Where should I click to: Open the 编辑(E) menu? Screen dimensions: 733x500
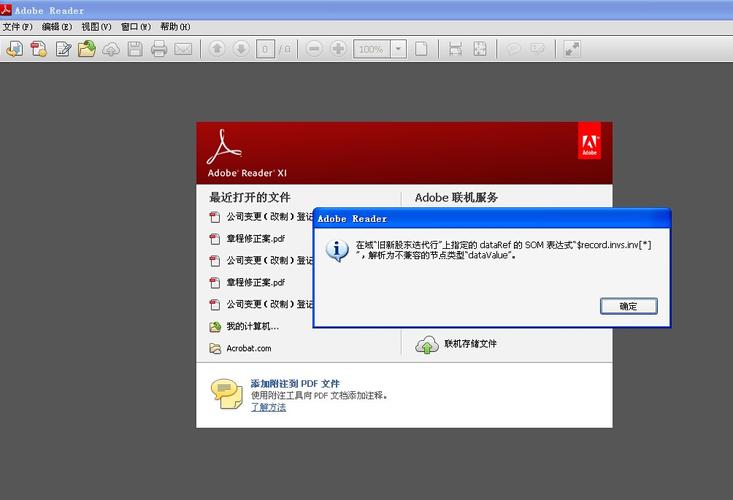[57, 27]
